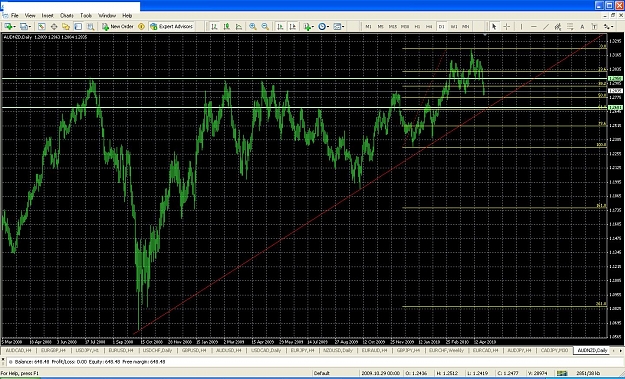
Task: Open the Profiles toolbar button
Action: [25, 26]
